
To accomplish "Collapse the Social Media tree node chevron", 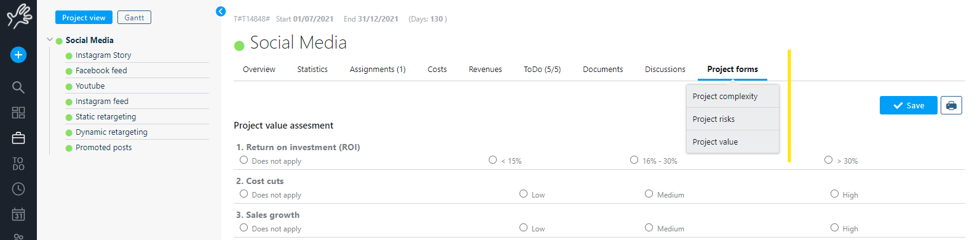I will (x=50, y=39).
